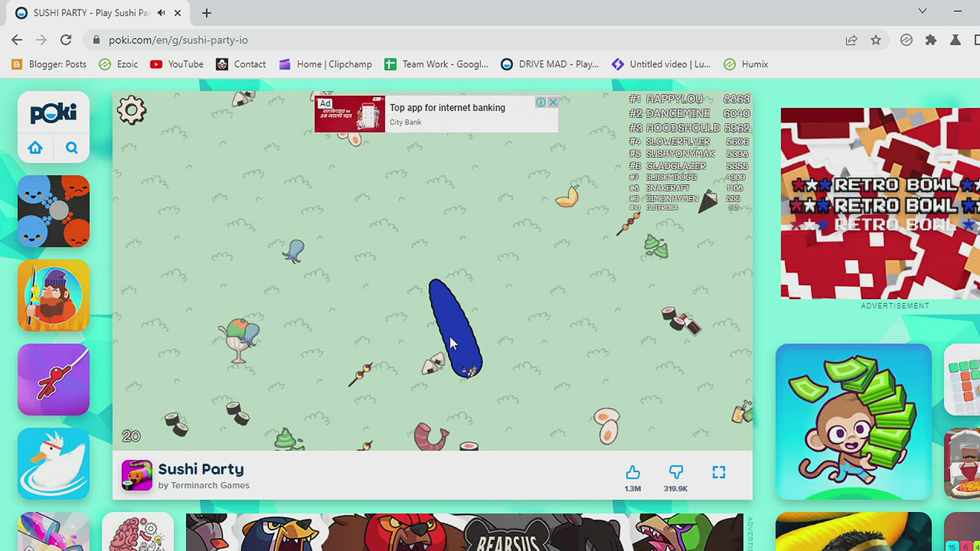Open the Ezoic bookmark

click(x=118, y=64)
